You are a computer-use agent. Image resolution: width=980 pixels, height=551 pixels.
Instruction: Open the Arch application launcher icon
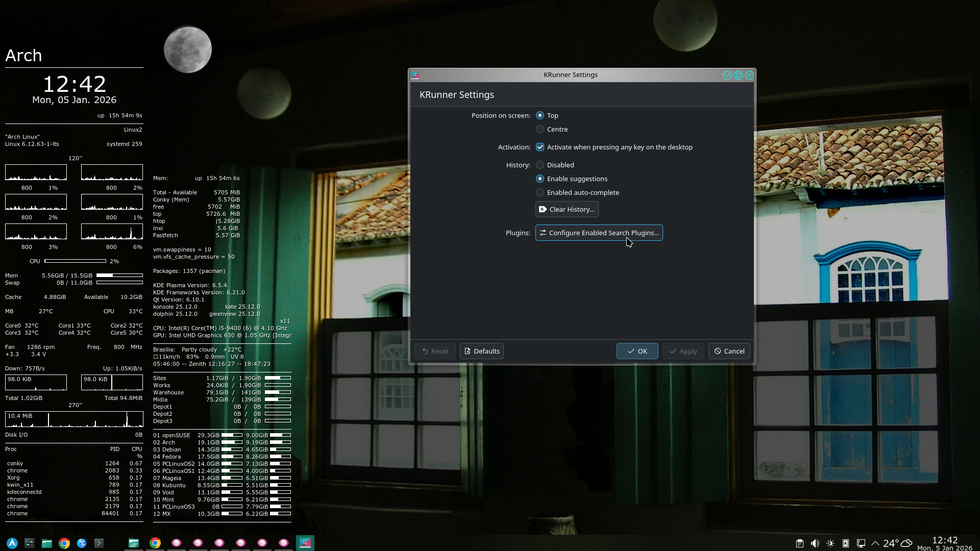12,543
